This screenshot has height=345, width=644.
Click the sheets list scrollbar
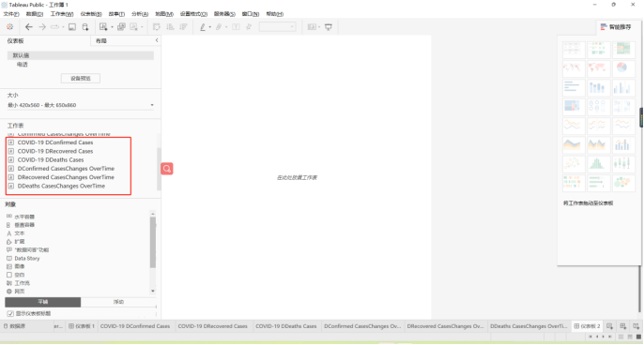click(x=159, y=168)
